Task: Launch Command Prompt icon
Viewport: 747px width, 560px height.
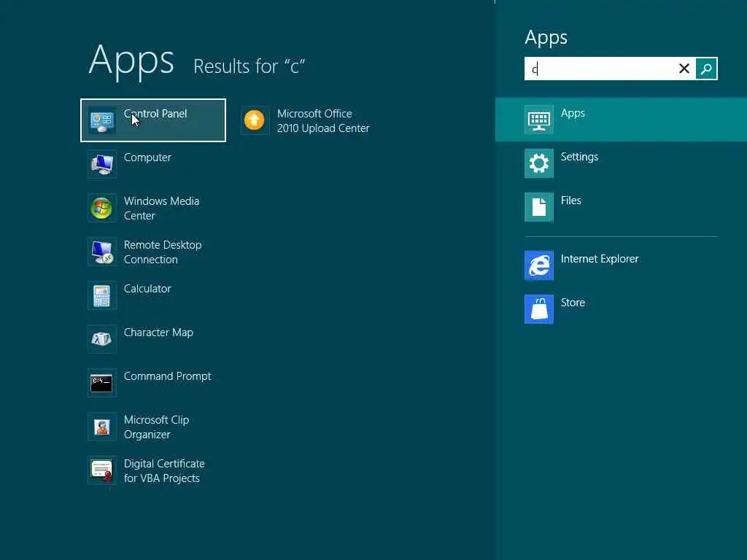Action: pos(102,384)
